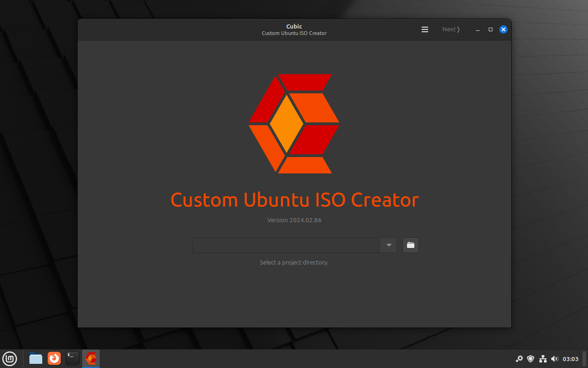The width and height of the screenshot is (588, 368).
Task: Open the 03:03 clock calendar
Action: [571, 359]
